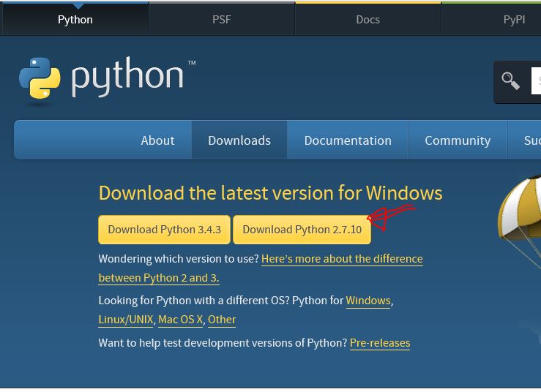This screenshot has height=392, width=541.
Task: Click the Download Python 3.4.3 button
Action: tap(164, 230)
